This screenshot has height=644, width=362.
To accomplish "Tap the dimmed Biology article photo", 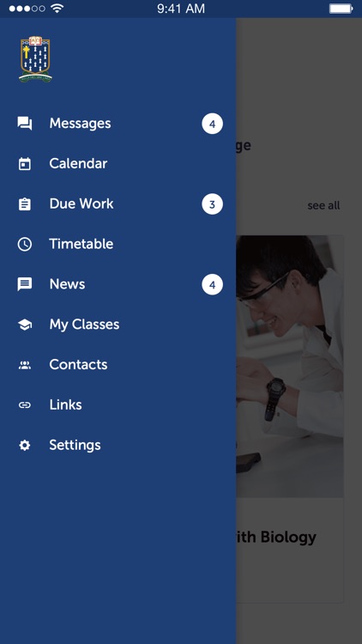I will click(x=290, y=366).
